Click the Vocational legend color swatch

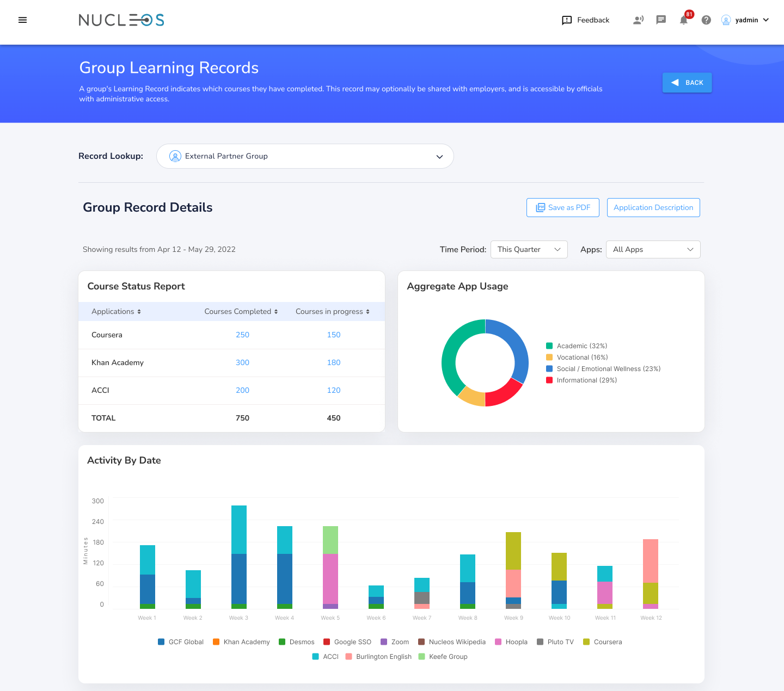549,357
